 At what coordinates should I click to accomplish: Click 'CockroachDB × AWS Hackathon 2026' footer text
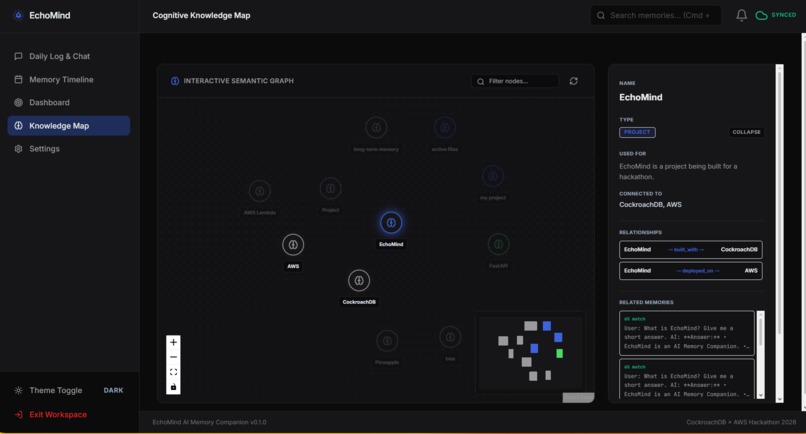[741, 422]
